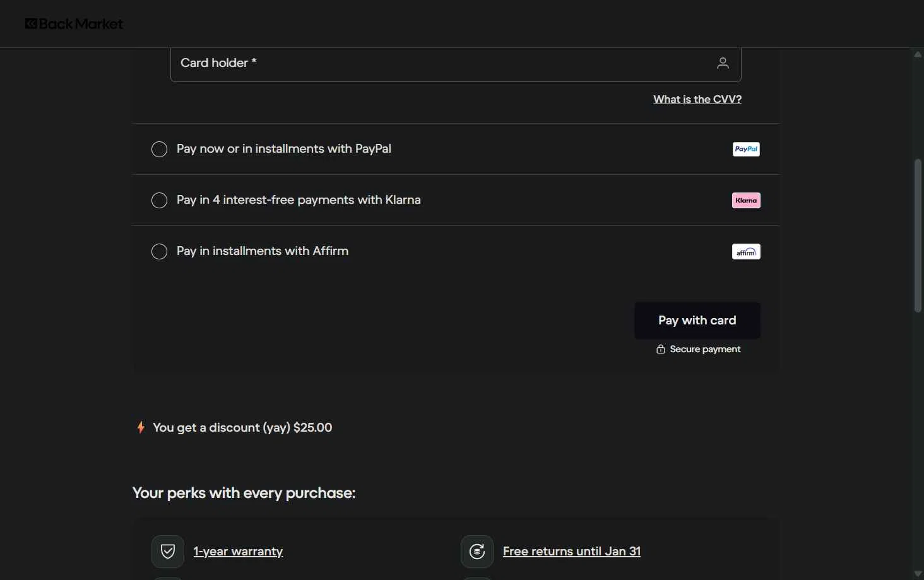
Task: Submit payment with Pay with card button
Action: coord(697,321)
